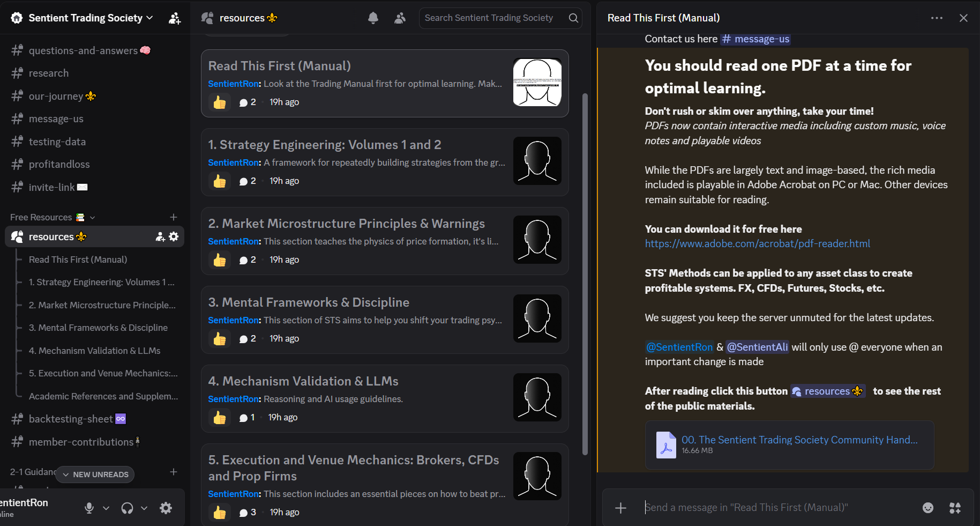The width and height of the screenshot is (980, 526).
Task: Toggle microphone mute
Action: [x=89, y=508]
